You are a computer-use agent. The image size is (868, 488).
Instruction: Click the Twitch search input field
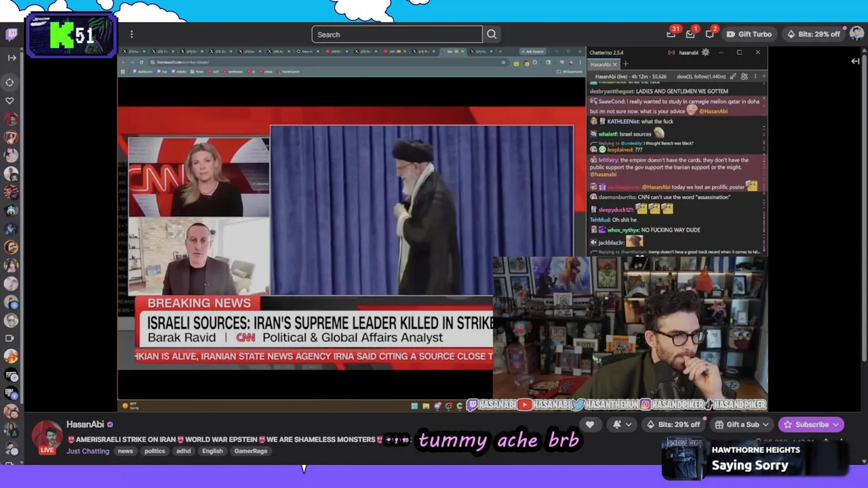pos(397,35)
